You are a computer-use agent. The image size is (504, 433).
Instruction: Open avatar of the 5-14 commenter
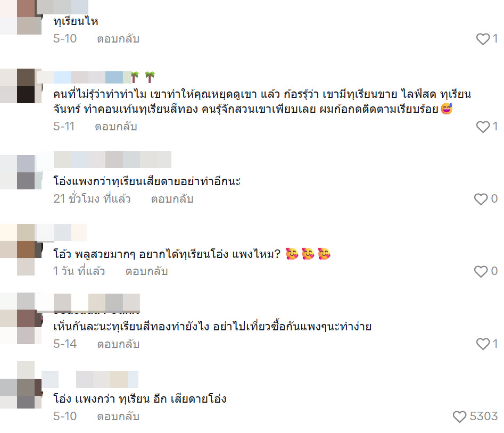pyautogui.click(x=21, y=318)
